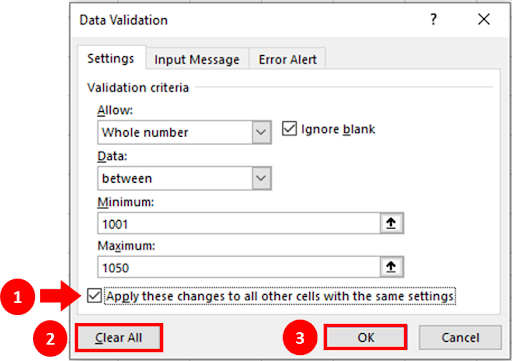This screenshot has height=361, width=512.
Task: Click the question mark help icon
Action: tap(433, 19)
